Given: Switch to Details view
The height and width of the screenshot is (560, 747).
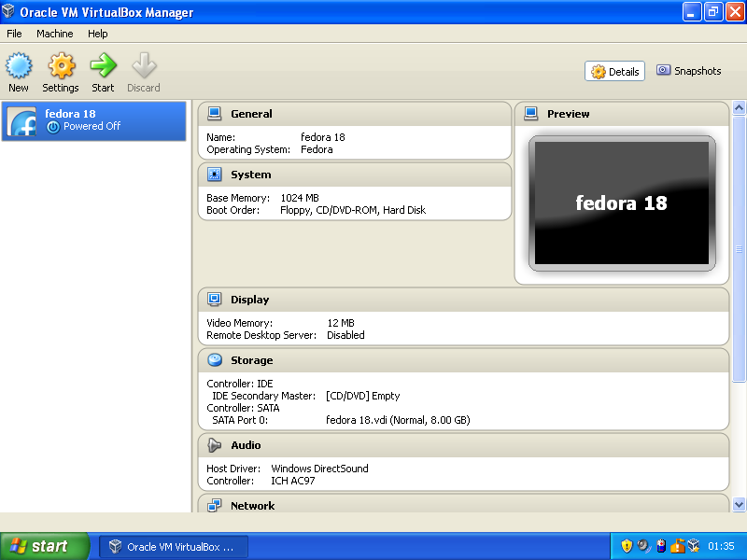Looking at the screenshot, I should click(x=615, y=72).
